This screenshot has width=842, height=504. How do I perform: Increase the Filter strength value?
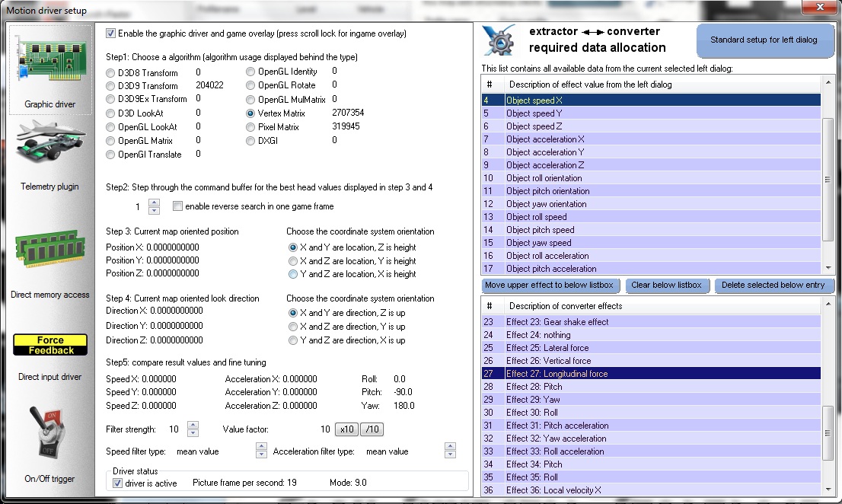[x=193, y=425]
